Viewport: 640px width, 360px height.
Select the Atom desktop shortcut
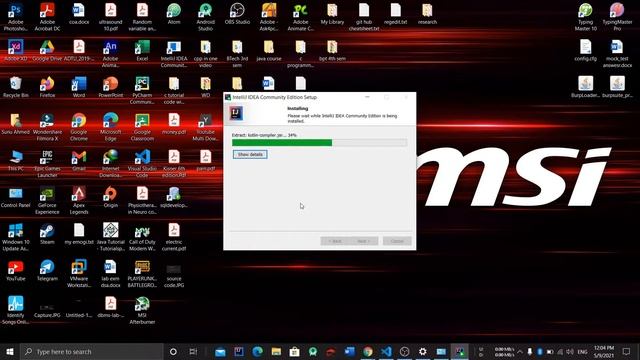174,13
